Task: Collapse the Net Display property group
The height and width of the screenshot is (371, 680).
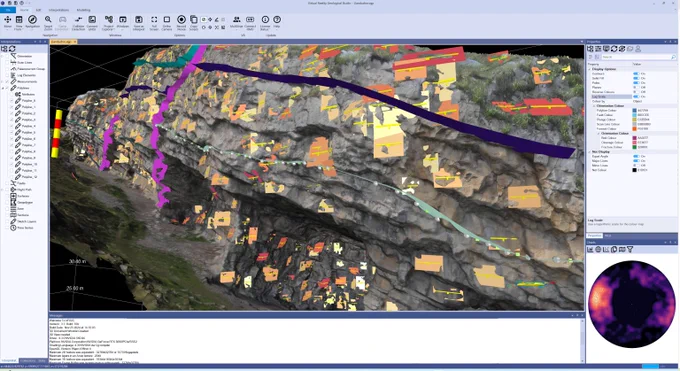Action: point(589,152)
